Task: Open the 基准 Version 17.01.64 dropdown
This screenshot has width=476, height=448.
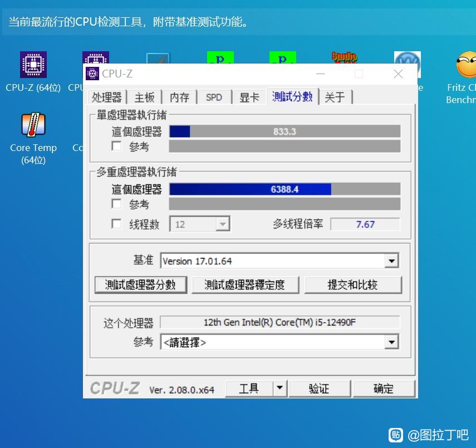Action: (x=391, y=261)
